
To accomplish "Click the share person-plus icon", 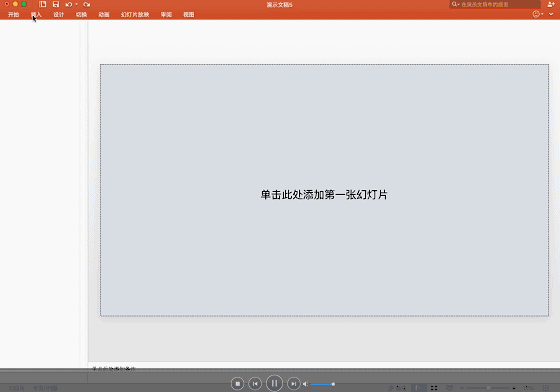I will (x=551, y=4).
